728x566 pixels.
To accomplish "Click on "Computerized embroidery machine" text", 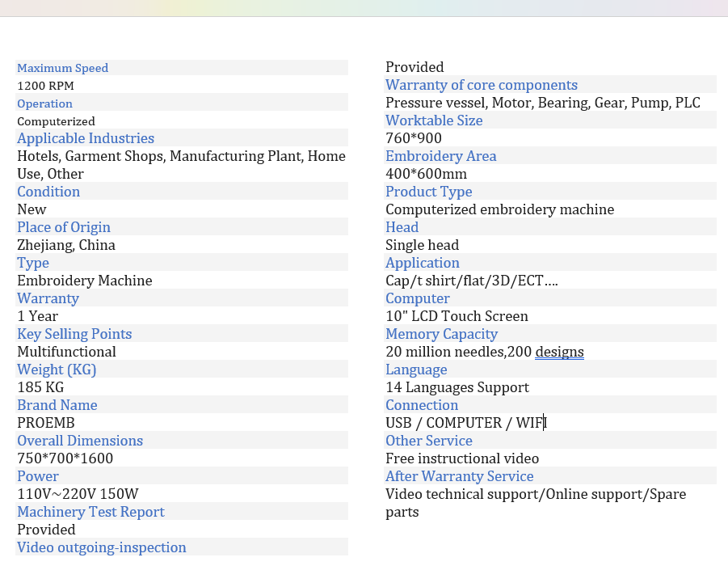I will click(499, 209).
